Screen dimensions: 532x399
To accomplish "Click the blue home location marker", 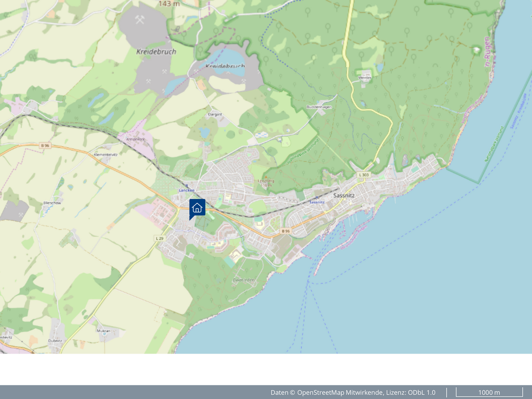I will (197, 208).
